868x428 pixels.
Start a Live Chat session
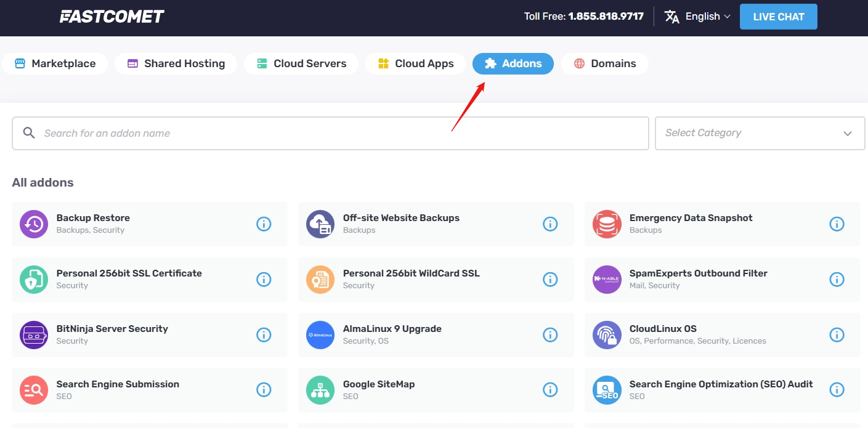[x=779, y=17]
